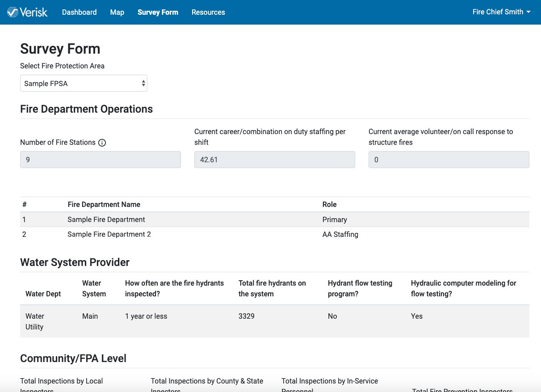Click the on duty staffing per shift field

click(x=274, y=159)
